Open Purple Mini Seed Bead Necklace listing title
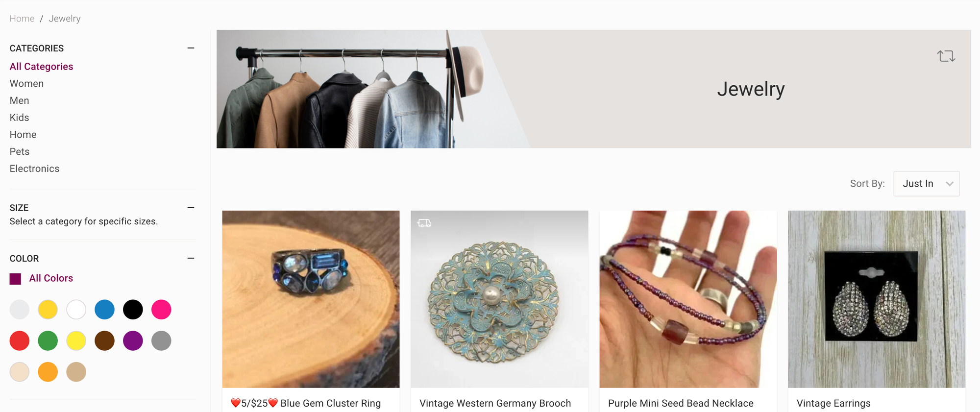 coord(681,403)
